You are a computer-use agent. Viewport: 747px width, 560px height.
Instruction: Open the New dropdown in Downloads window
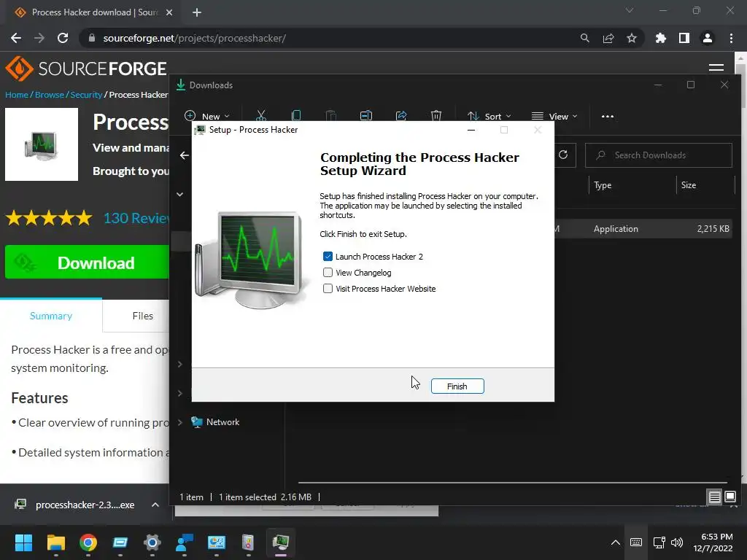[x=206, y=116]
